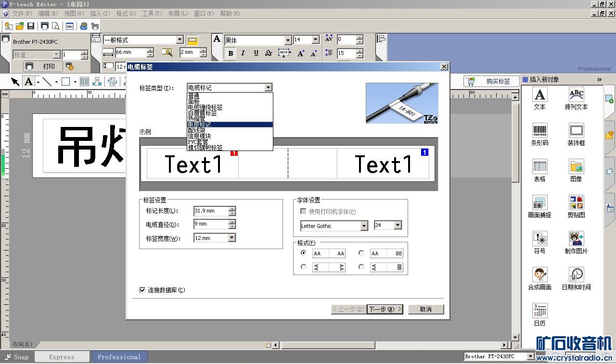Viewport: 616px width, 364px height.
Task: Select the horizontal AA BB format radio button
Action: tap(361, 253)
